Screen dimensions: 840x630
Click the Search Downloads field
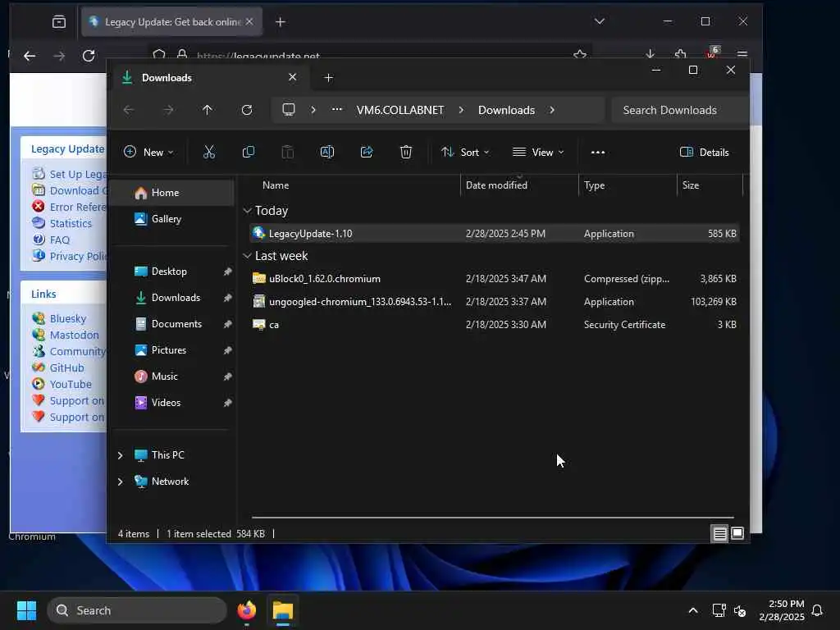[680, 110]
